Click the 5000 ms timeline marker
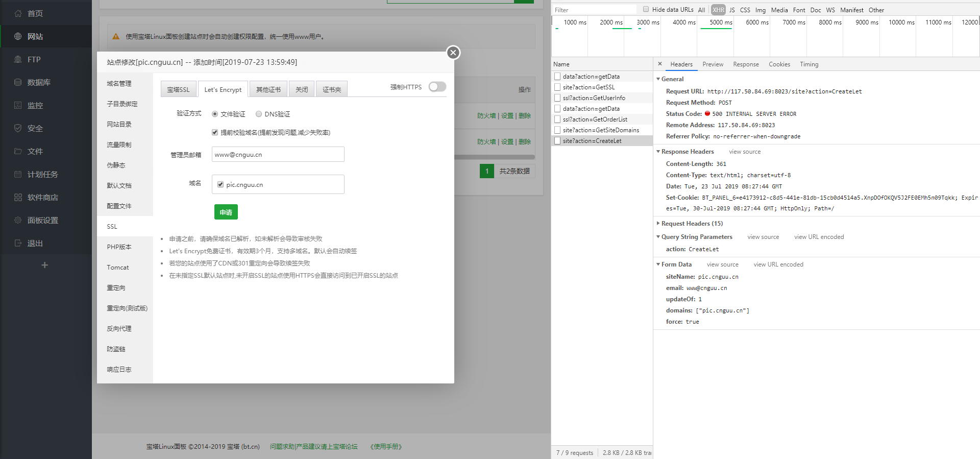The height and width of the screenshot is (459, 980). (x=721, y=22)
